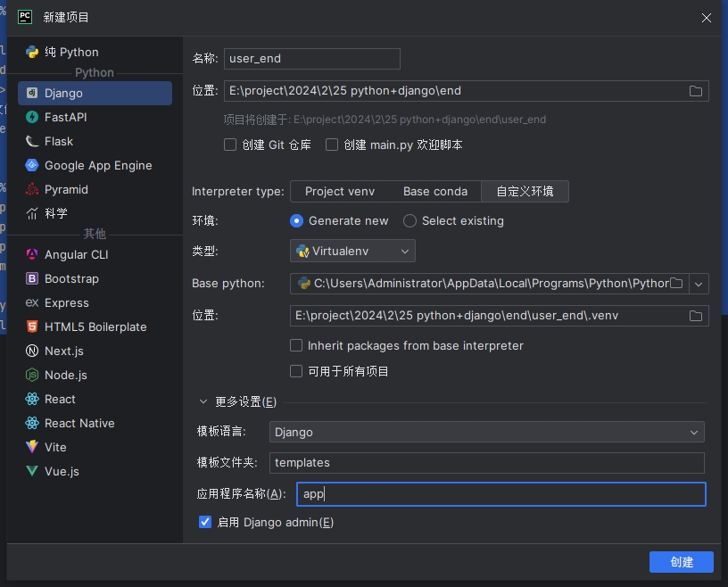Select Bootstrap label in project list
This screenshot has width=728, height=587.
71,278
